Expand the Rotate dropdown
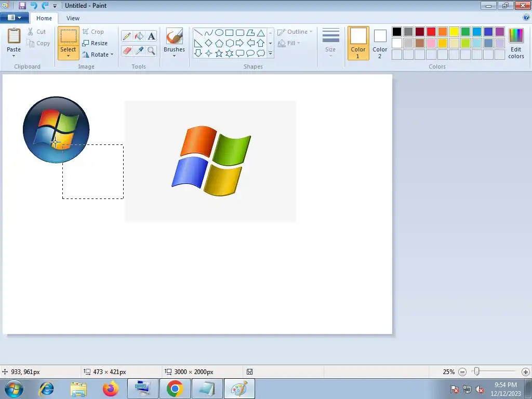 [112, 55]
